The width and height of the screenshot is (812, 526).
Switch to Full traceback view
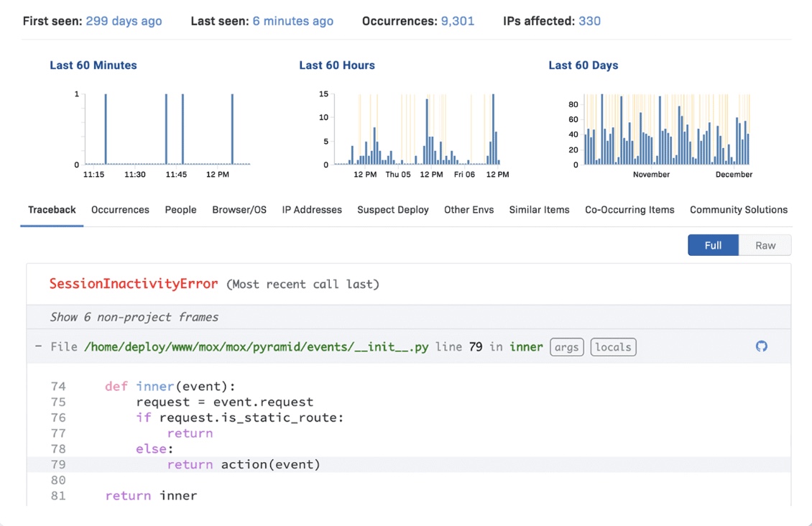tap(713, 245)
